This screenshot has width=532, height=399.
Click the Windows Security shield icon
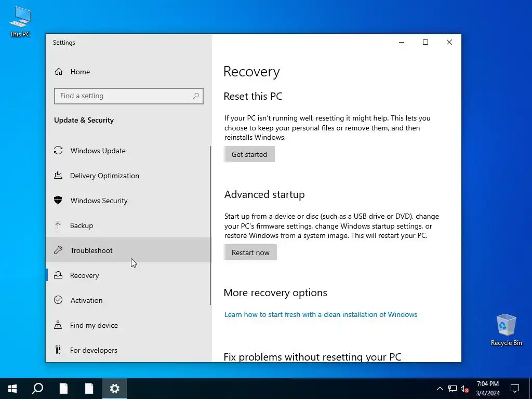(x=58, y=200)
